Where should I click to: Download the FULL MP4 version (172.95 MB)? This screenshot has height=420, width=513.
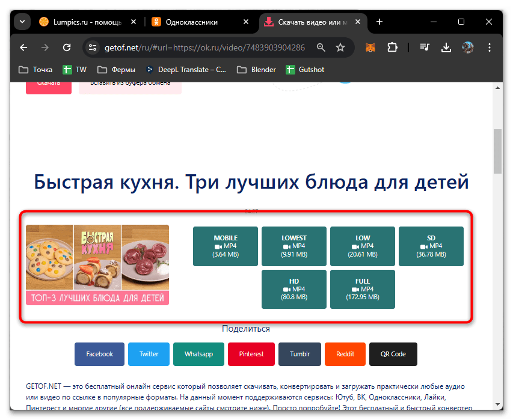pos(362,289)
